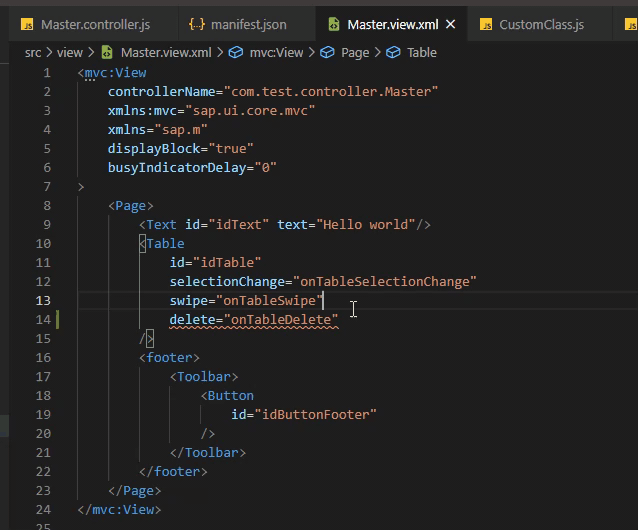Click the 'Button' tag on line 18
Image resolution: width=638 pixels, height=530 pixels.
pyautogui.click(x=230, y=396)
